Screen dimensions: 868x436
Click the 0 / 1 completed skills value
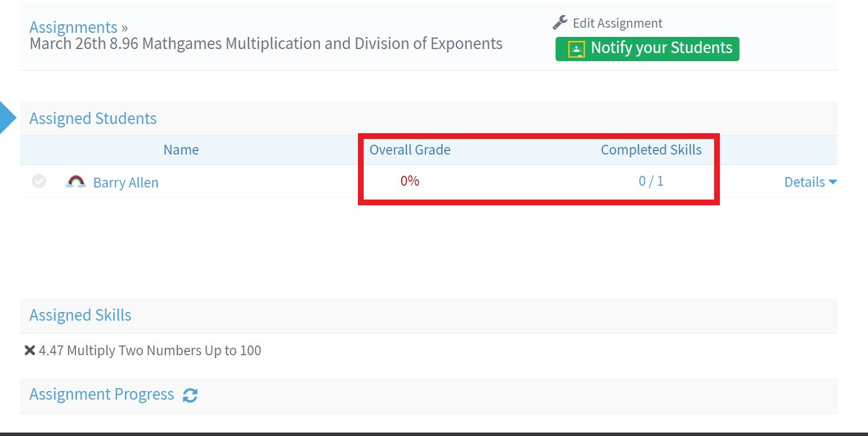click(x=651, y=181)
